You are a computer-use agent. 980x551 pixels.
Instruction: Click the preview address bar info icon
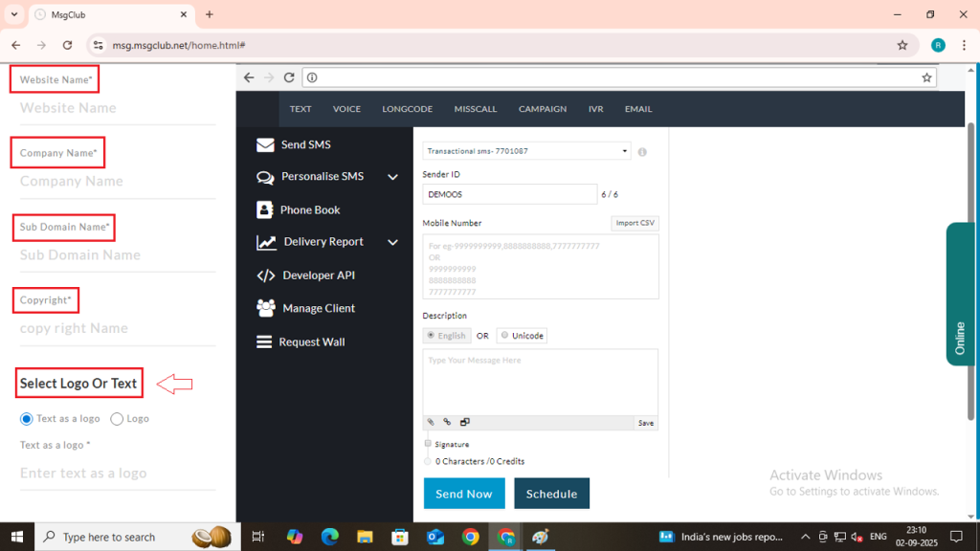tap(312, 77)
